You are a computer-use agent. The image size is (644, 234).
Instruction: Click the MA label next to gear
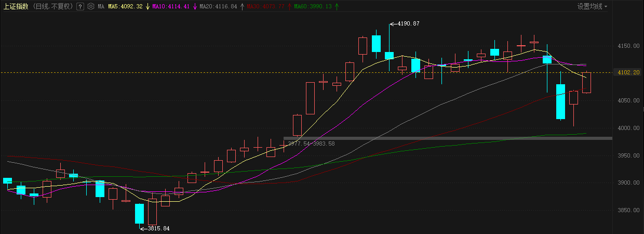[101, 7]
